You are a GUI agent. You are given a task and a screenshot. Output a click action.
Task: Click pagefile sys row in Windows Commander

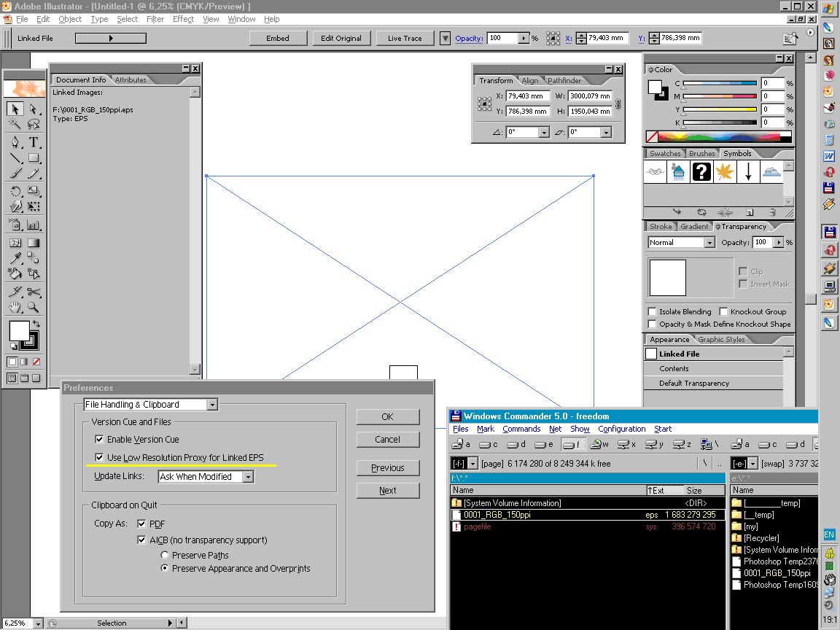[588, 526]
